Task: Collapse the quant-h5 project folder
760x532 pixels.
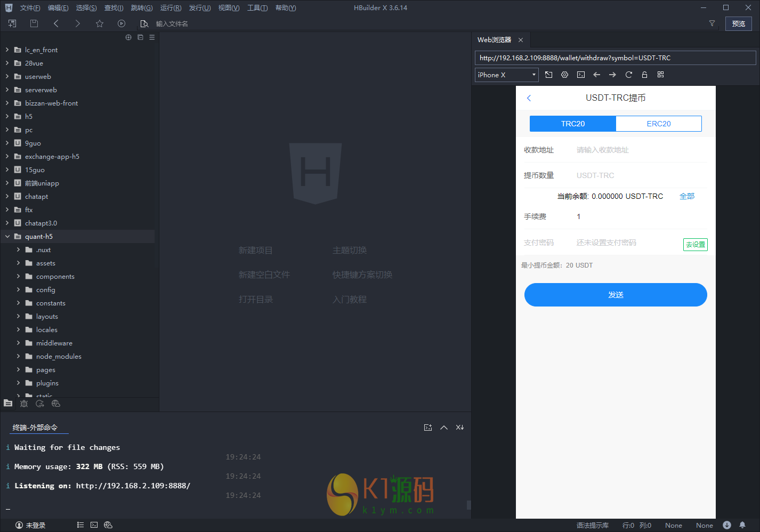Action: pos(7,236)
